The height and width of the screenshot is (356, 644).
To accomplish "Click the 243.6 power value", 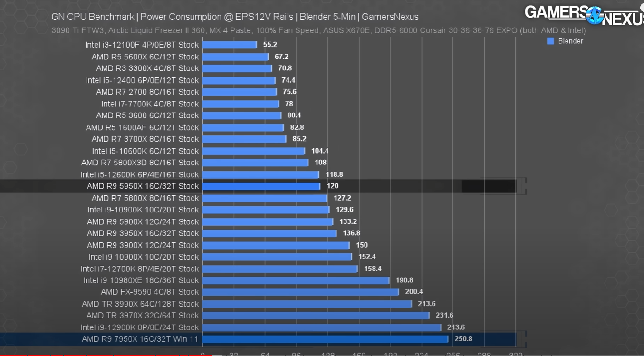I will (456, 327).
